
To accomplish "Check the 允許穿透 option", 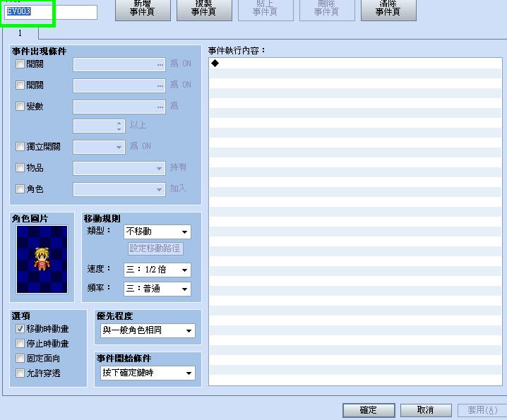I will click(20, 373).
